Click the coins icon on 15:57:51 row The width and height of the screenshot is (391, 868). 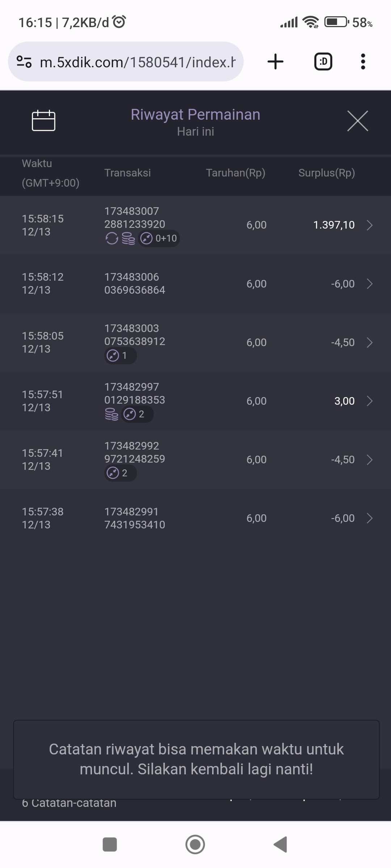click(112, 414)
